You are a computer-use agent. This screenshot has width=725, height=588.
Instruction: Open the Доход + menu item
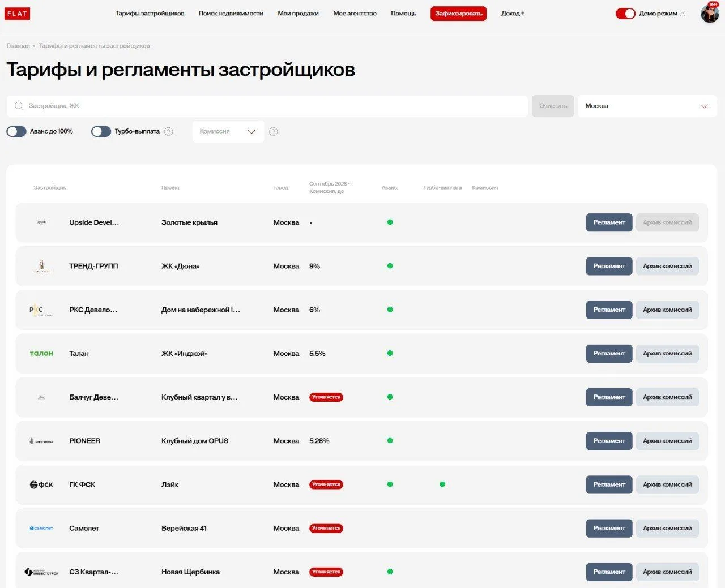point(513,14)
